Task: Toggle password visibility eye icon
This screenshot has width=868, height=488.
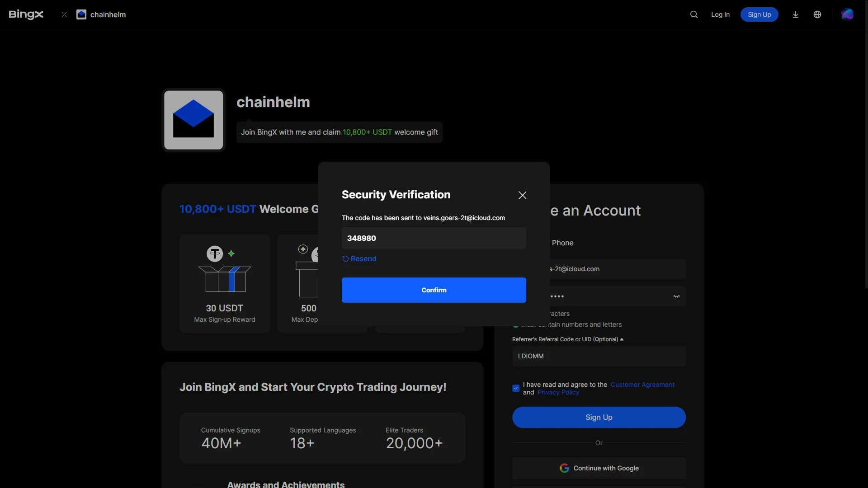Action: [677, 296]
